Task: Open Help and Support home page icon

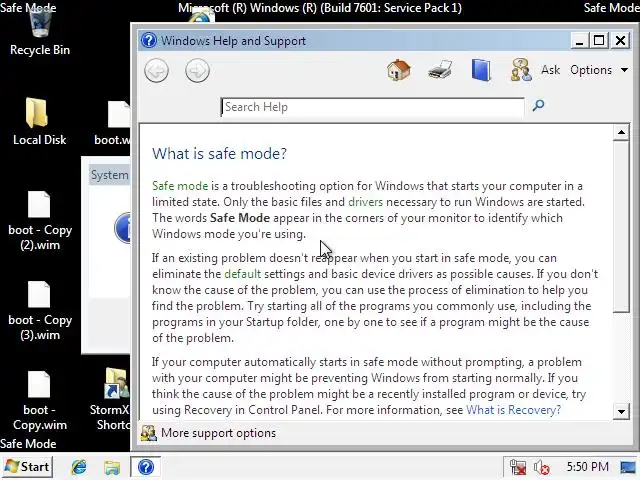Action: tap(399, 70)
